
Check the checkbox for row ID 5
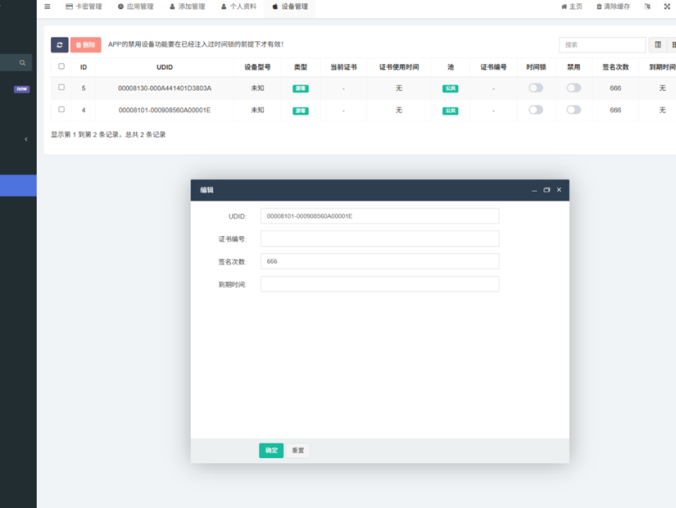point(61,88)
